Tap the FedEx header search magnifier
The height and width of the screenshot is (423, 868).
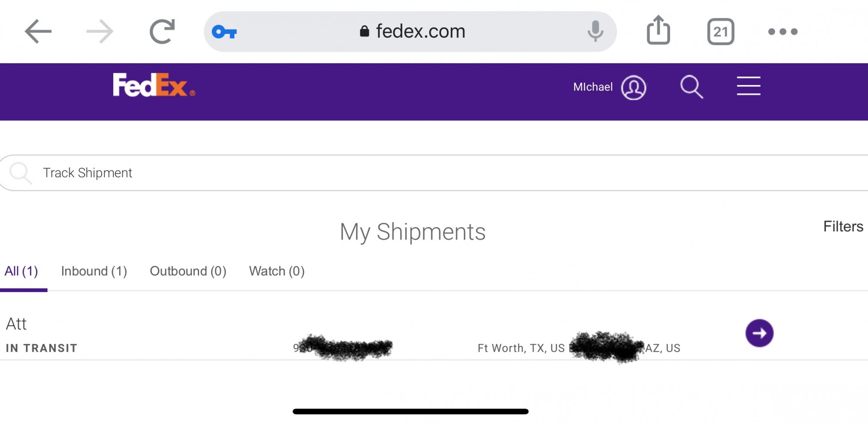click(691, 87)
